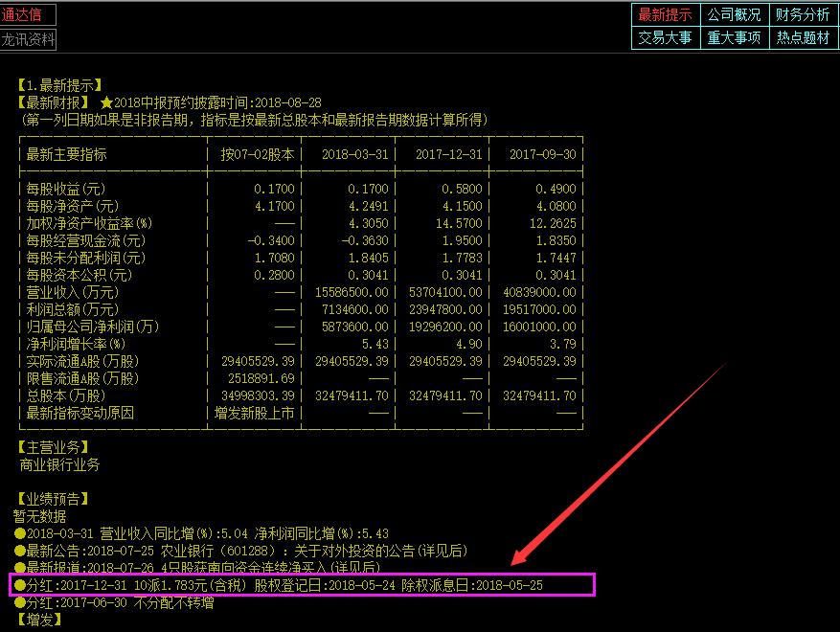Viewport: 840px width, 632px height.
Task: Click the 5.43 profit growth cell
Action: [x=375, y=344]
